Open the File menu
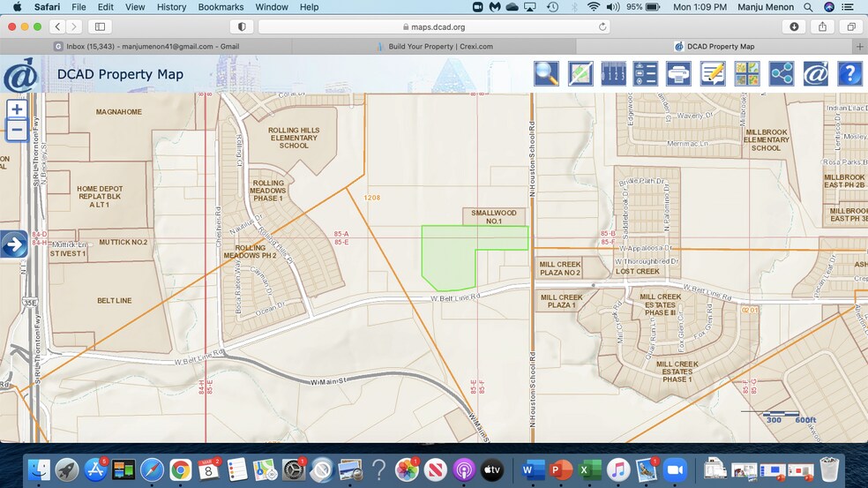 pos(79,7)
